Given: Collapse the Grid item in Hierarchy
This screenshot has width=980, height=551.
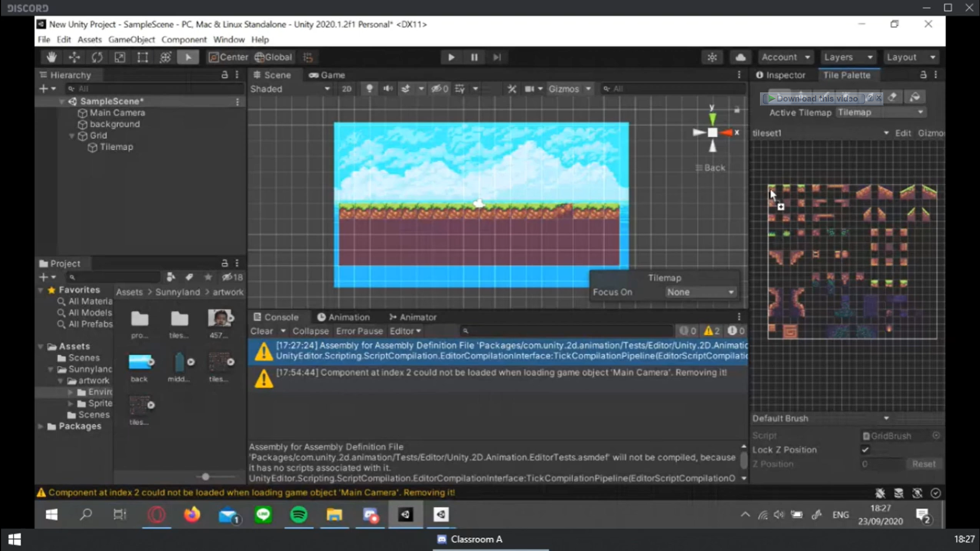Looking at the screenshot, I should point(71,136).
